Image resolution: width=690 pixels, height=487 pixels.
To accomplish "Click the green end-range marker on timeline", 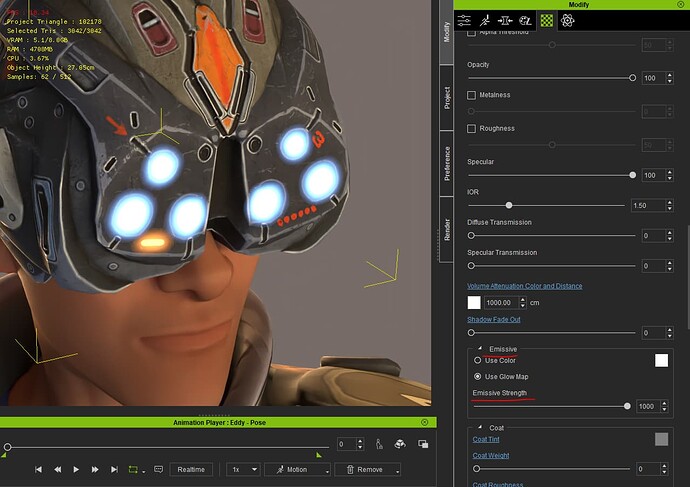I will click(319, 455).
